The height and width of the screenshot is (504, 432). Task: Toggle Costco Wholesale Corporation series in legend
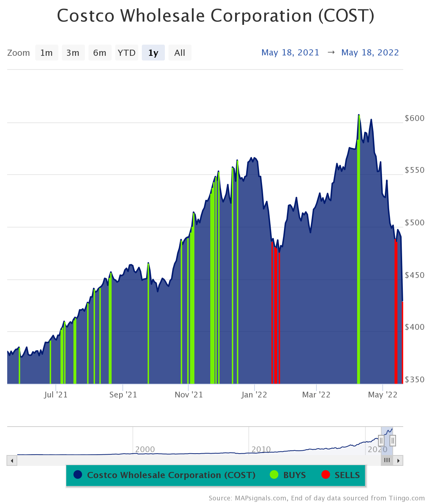click(165, 475)
